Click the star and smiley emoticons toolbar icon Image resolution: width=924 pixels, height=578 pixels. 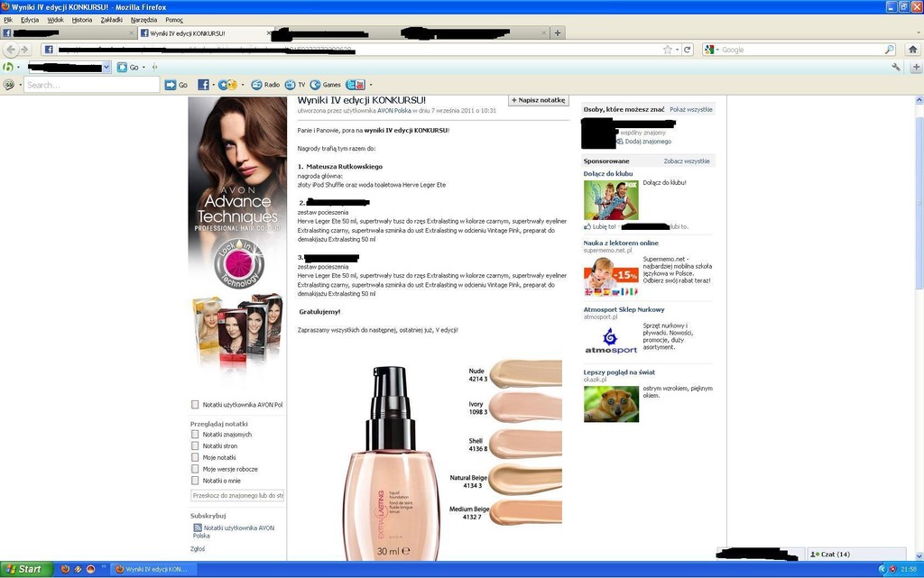(x=227, y=85)
